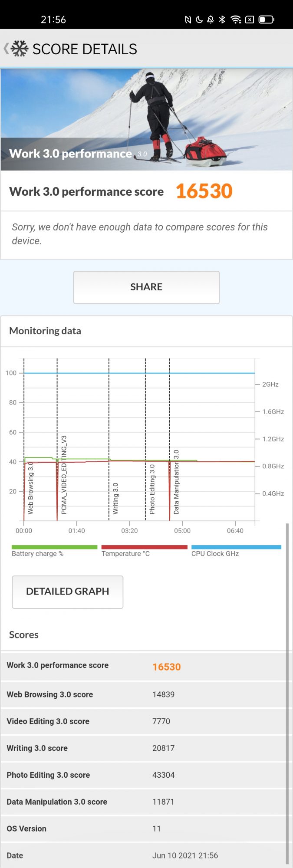
Task: Tap the battery level icon
Action: coord(266,20)
